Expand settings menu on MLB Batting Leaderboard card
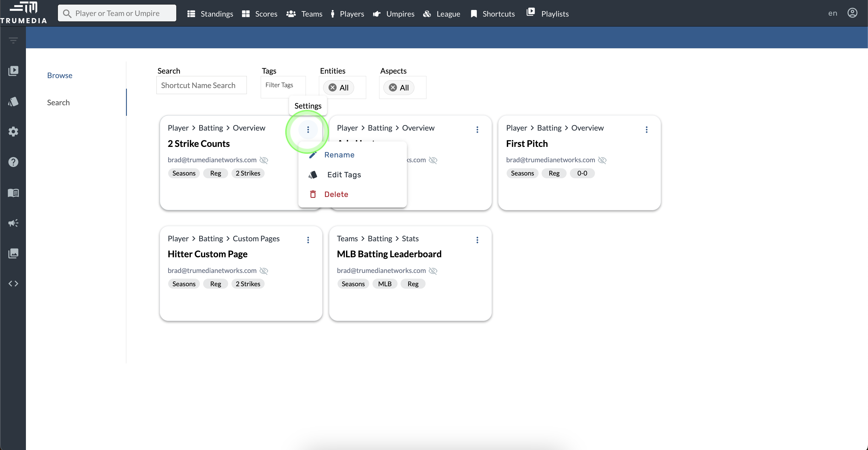The height and width of the screenshot is (450, 868). click(477, 240)
